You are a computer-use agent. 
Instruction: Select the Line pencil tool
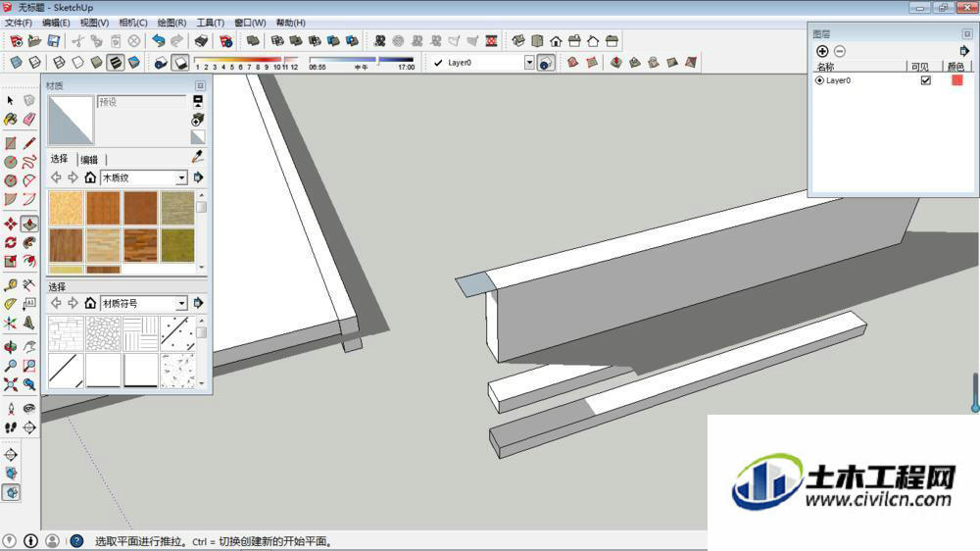(29, 143)
